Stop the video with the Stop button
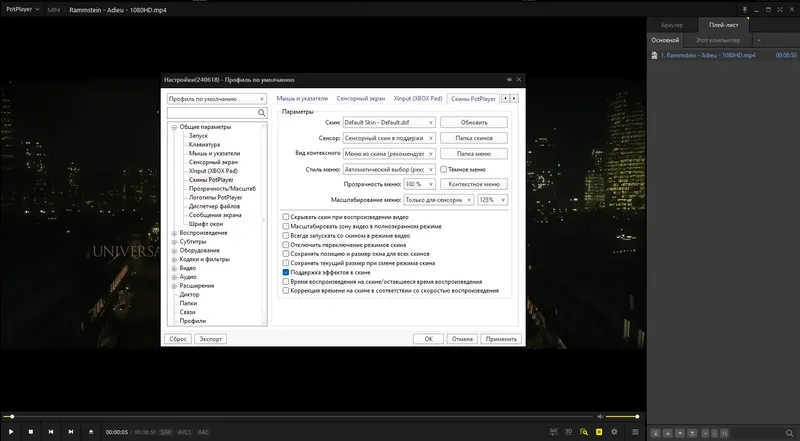800x441 pixels. pyautogui.click(x=31, y=432)
